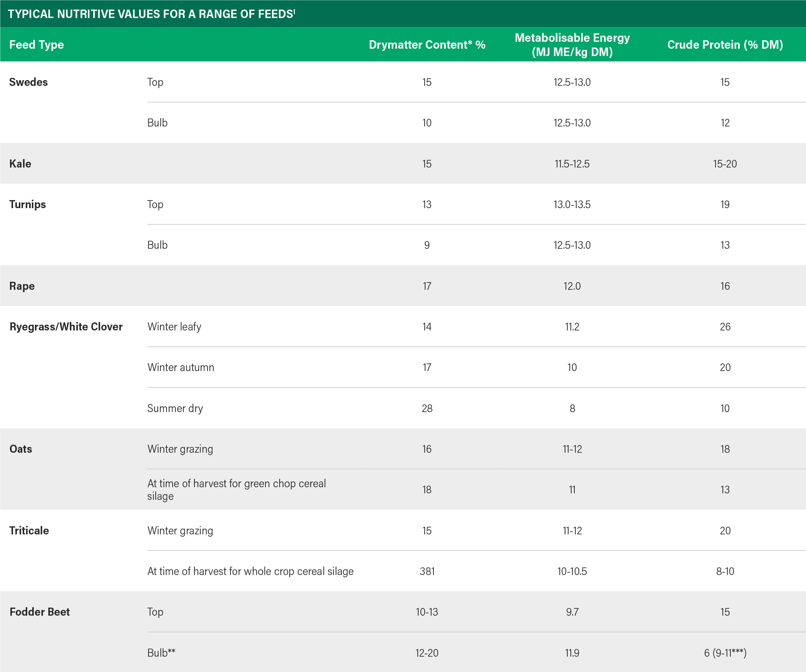
Task: Click the table title 'Typical Nutritive Values for a Range of Feeds'
Action: 151,14
